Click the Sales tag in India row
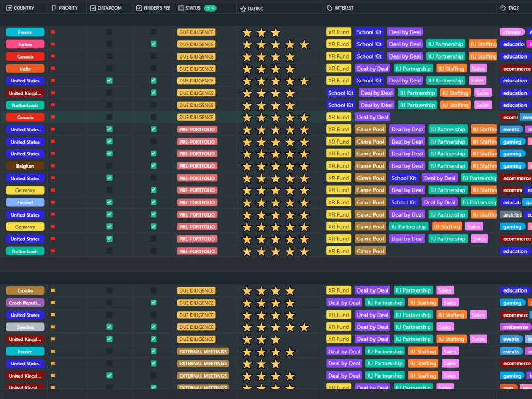The width and height of the screenshot is (532, 399). (x=478, y=69)
